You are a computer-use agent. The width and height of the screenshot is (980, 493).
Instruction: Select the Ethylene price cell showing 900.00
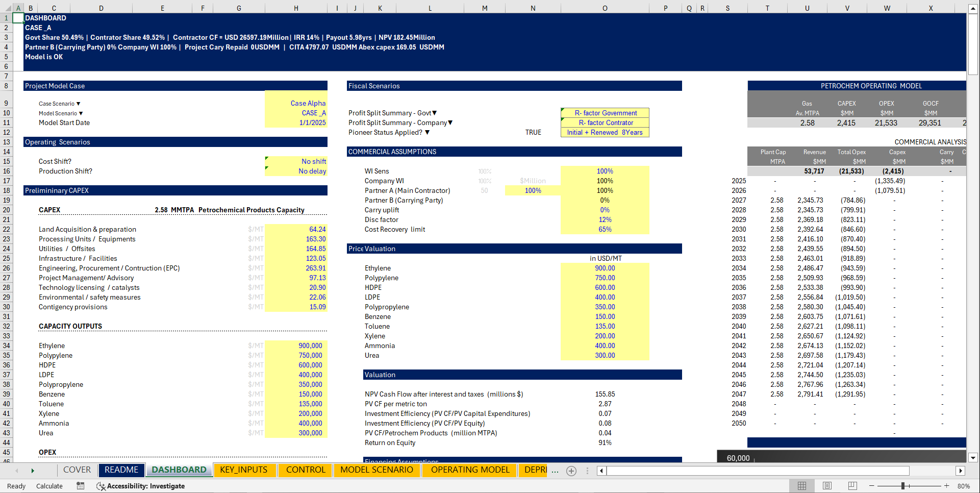(x=605, y=268)
